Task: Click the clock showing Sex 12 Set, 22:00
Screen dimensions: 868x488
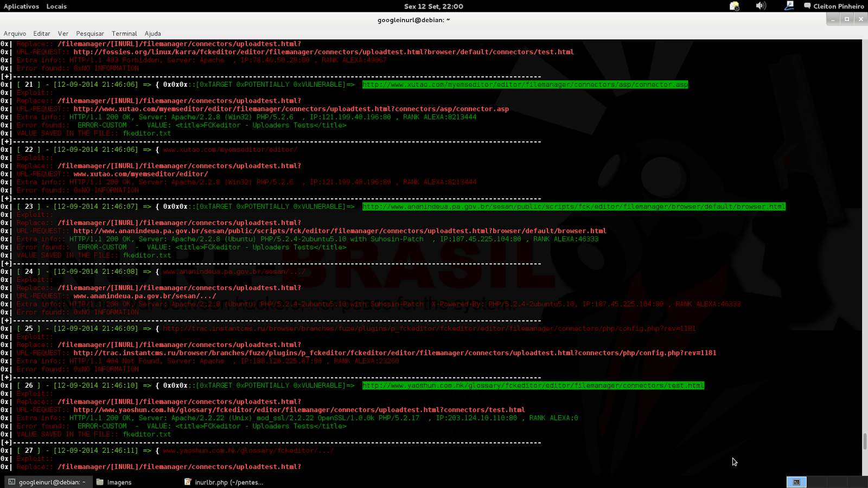Action: tap(433, 7)
